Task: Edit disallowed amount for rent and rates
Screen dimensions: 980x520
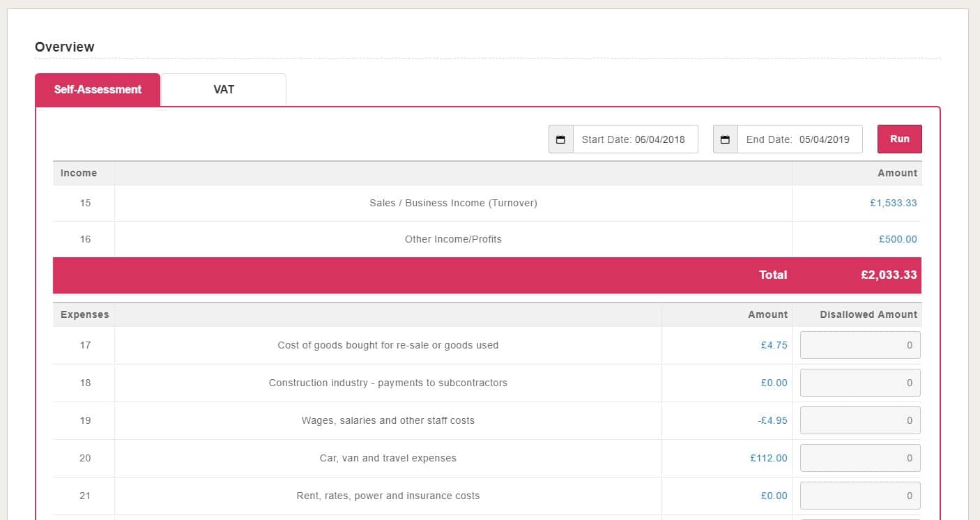Action: (x=859, y=496)
